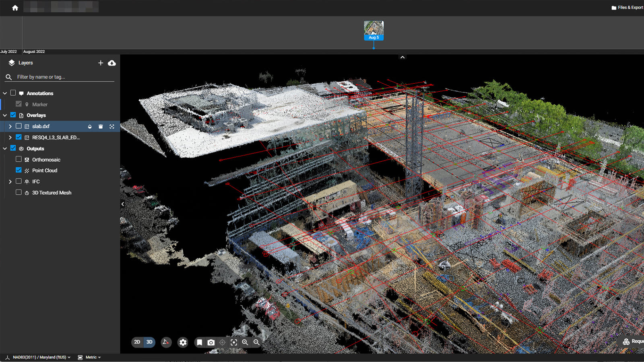Switch to the 2D view tab
The height and width of the screenshot is (362, 644).
point(137,342)
